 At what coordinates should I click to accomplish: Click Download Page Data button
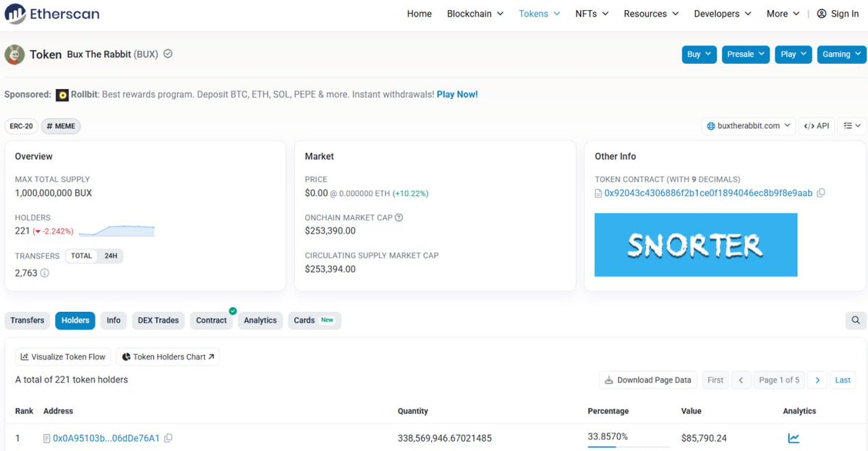click(647, 380)
